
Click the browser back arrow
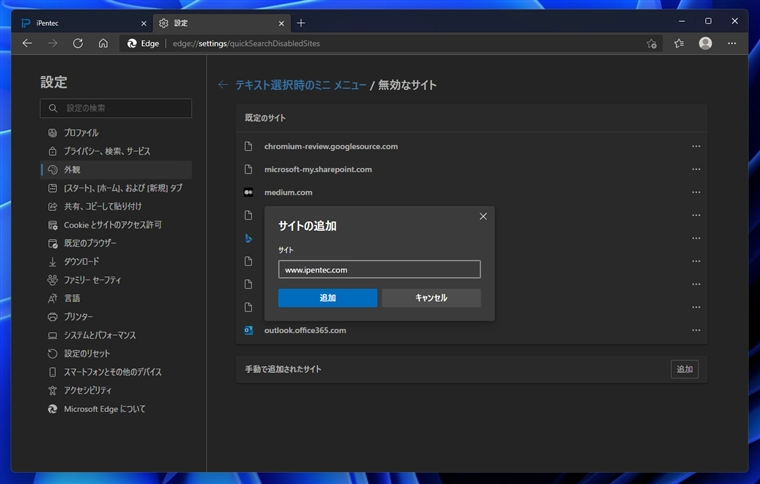coord(27,43)
